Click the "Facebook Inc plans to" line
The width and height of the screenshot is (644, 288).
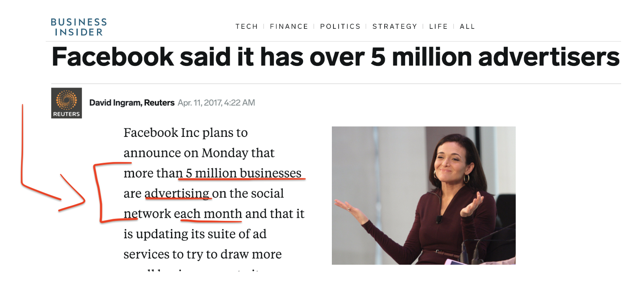pos(186,133)
